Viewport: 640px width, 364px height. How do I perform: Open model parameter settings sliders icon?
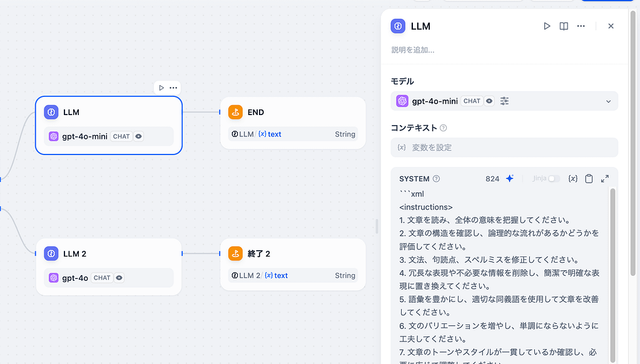tap(505, 101)
